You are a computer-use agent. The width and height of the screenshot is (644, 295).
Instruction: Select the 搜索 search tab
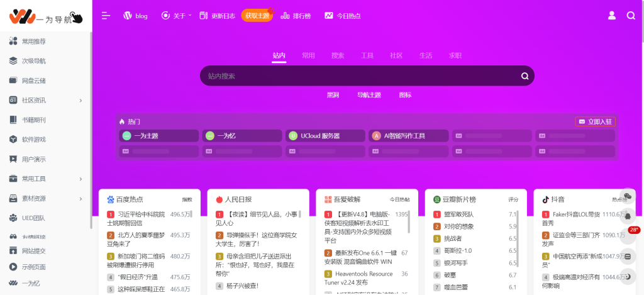pyautogui.click(x=338, y=55)
